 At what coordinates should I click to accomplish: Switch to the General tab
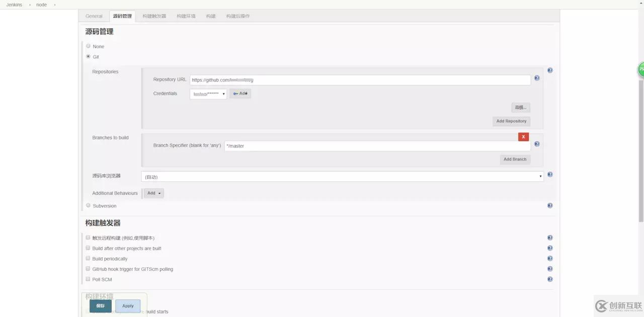pyautogui.click(x=94, y=16)
